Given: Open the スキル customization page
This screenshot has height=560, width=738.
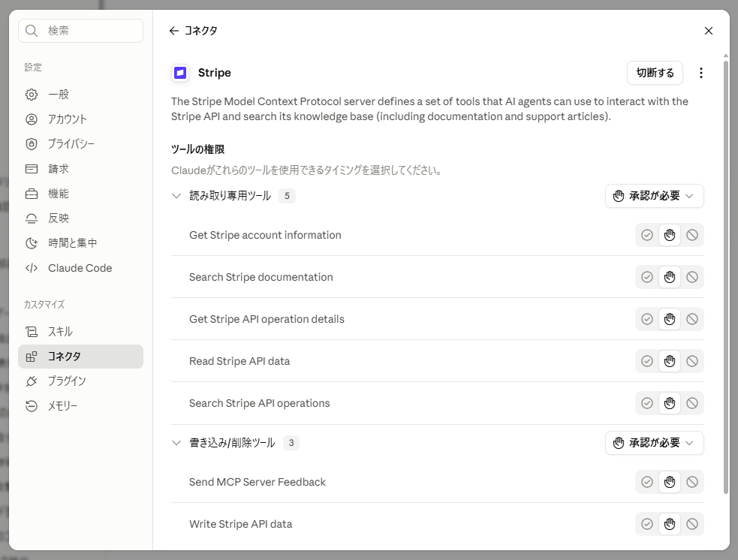Looking at the screenshot, I should (x=80, y=332).
